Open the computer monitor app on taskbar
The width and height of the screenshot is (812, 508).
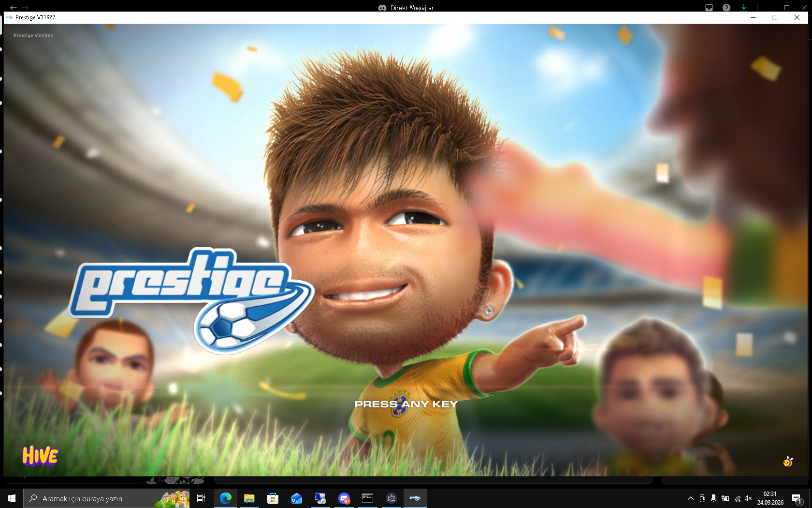[320, 498]
